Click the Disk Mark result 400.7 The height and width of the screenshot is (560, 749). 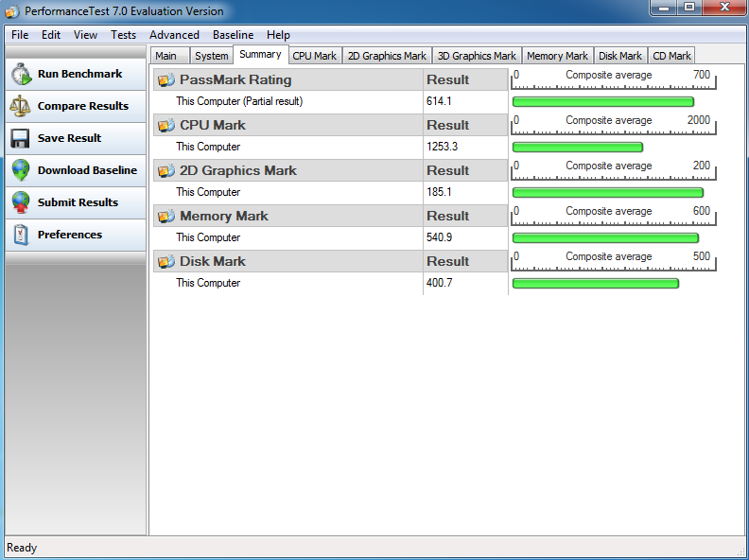[439, 283]
